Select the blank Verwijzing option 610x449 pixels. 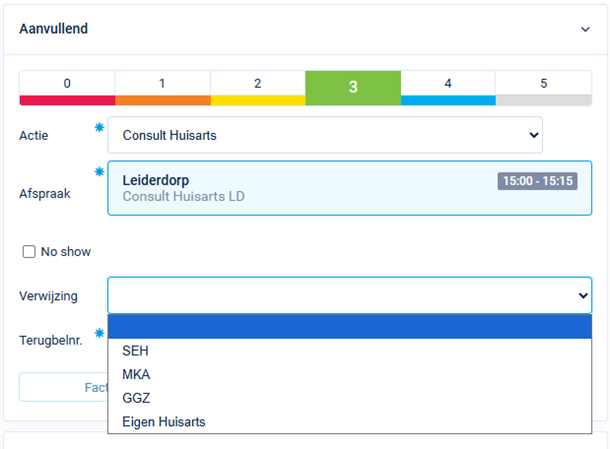(350, 327)
